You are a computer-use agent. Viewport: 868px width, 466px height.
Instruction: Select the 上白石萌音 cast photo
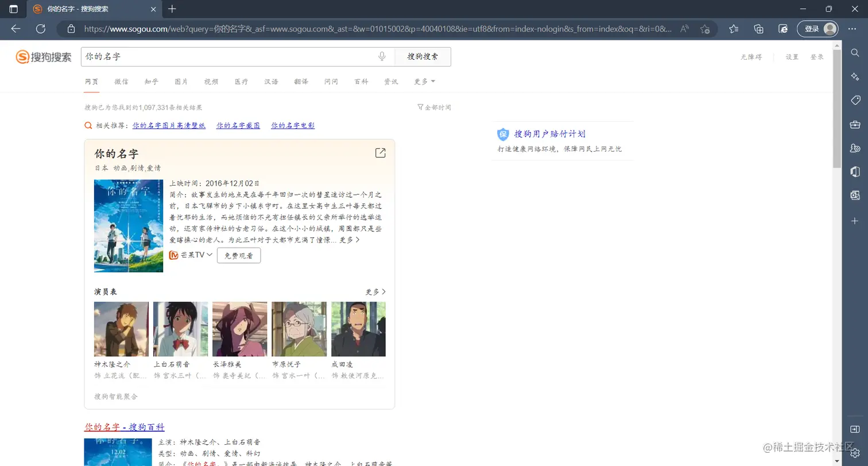click(x=180, y=329)
